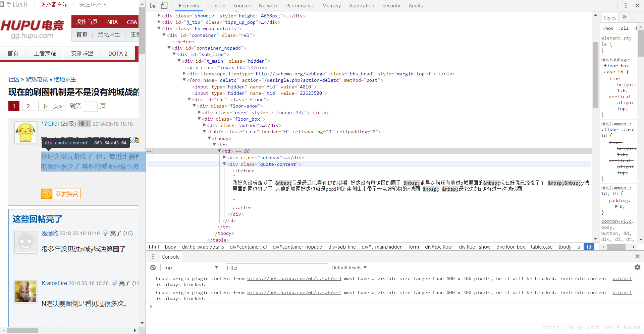This screenshot has height=334, width=644.
Task: Activate the inspect element picker icon
Action: [x=153, y=6]
